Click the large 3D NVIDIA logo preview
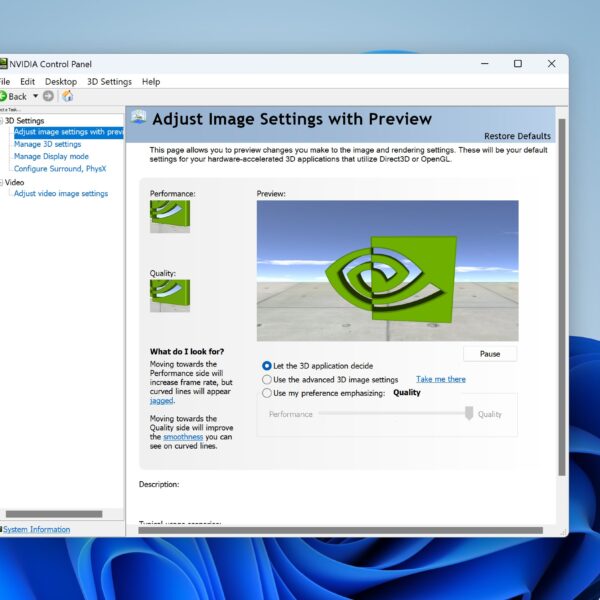The width and height of the screenshot is (600, 600). point(388,271)
